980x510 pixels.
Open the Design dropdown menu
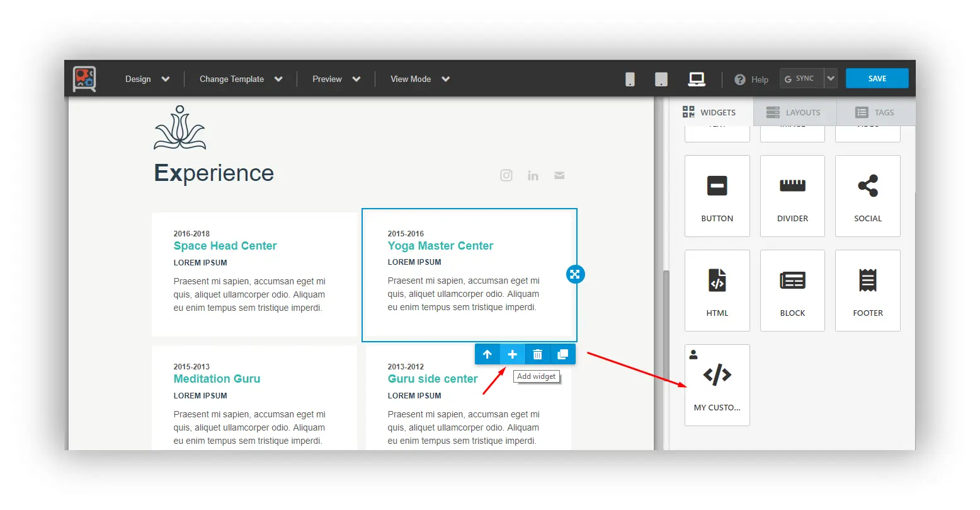[x=147, y=79]
